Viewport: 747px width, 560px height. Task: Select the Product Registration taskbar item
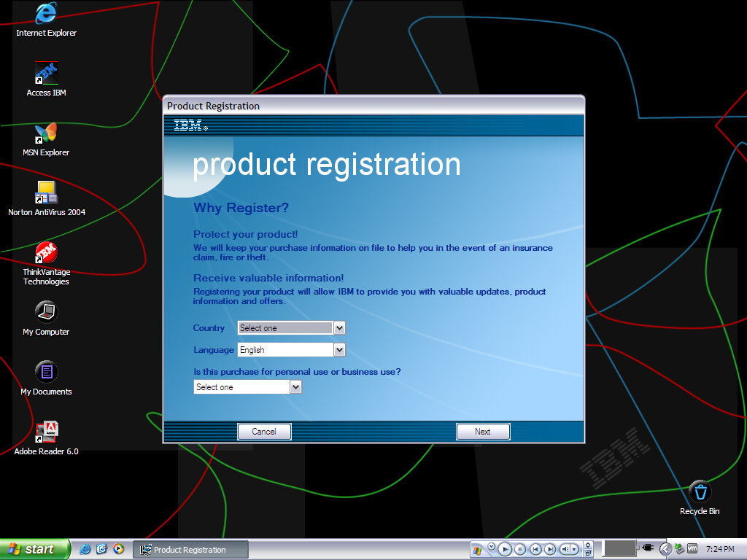click(x=193, y=550)
